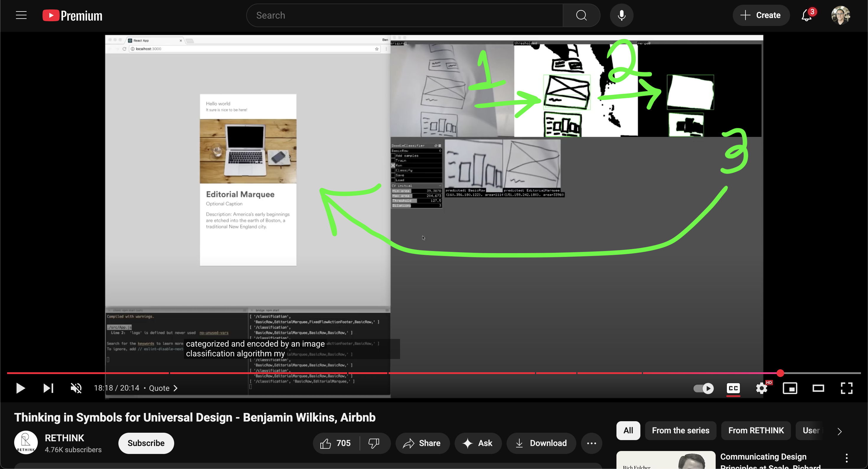Skip to the next video
The height and width of the screenshot is (469, 868).
point(48,388)
